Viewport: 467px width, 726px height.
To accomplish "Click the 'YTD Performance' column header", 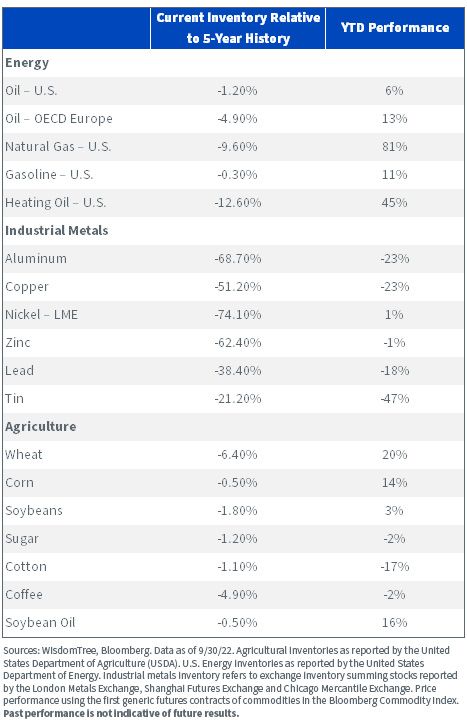I will [x=395, y=28].
